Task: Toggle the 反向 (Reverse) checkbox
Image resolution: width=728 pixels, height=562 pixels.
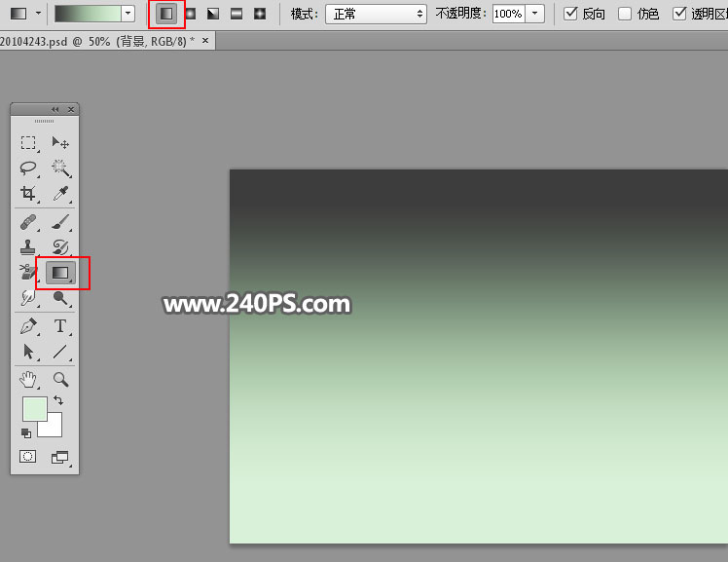Action: 570,14
